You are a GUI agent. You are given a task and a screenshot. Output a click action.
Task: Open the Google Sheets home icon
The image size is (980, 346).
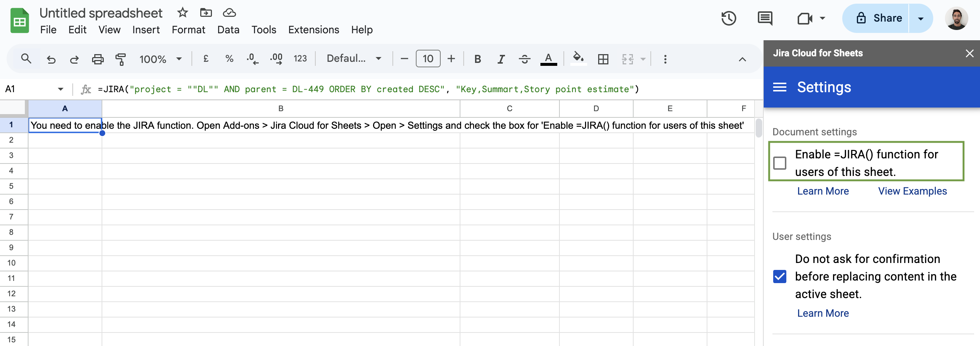click(19, 21)
